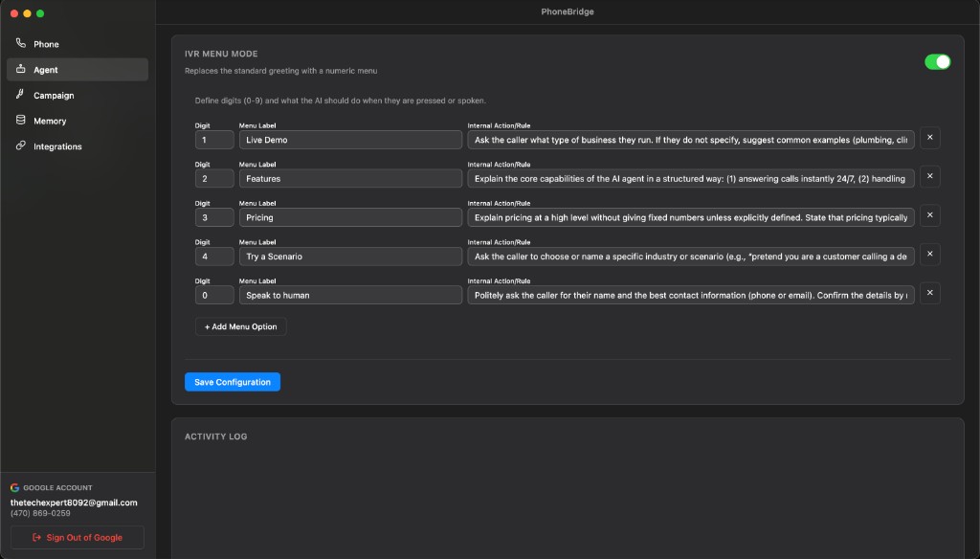Image resolution: width=980 pixels, height=559 pixels.
Task: Open the Phone section
Action: [x=78, y=44]
